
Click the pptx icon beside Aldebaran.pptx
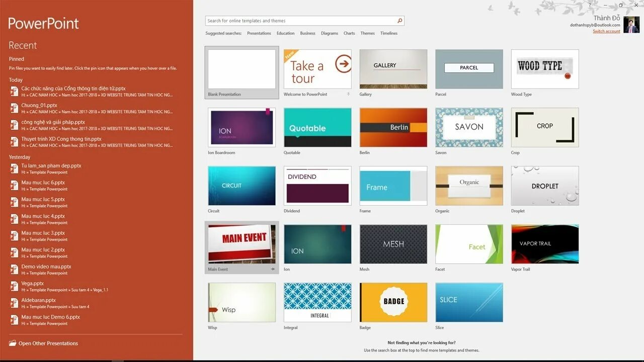[x=14, y=303]
